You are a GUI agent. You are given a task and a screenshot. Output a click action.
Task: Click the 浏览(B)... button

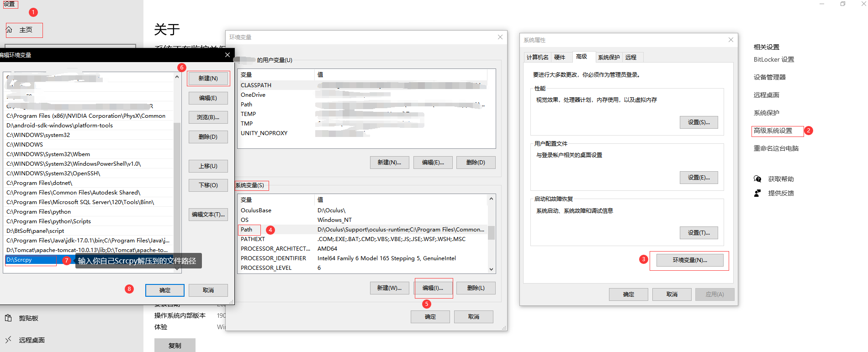point(208,117)
